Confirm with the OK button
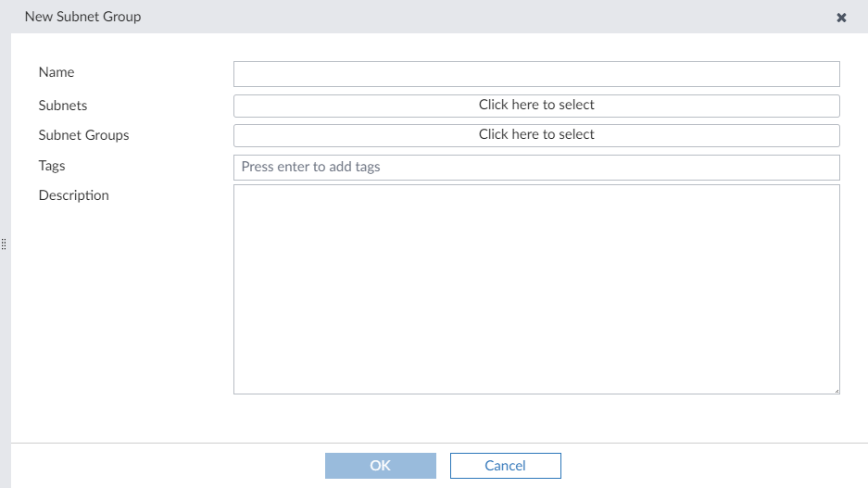Screen dimensions: 868x488 click(380, 466)
